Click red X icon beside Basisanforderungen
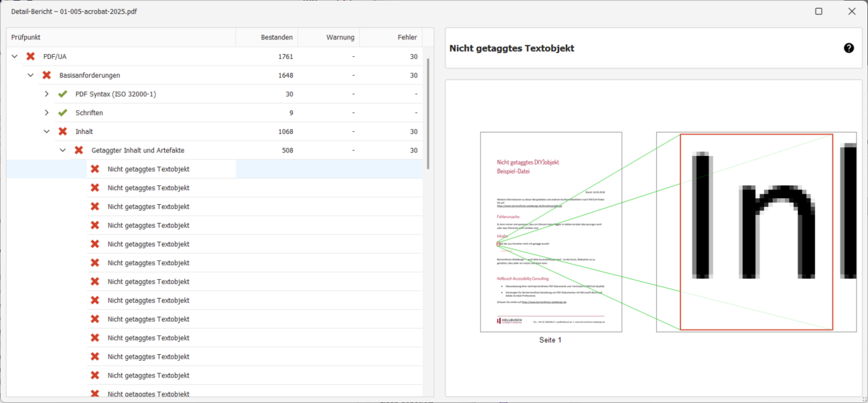This screenshot has height=403, width=868. tap(47, 76)
